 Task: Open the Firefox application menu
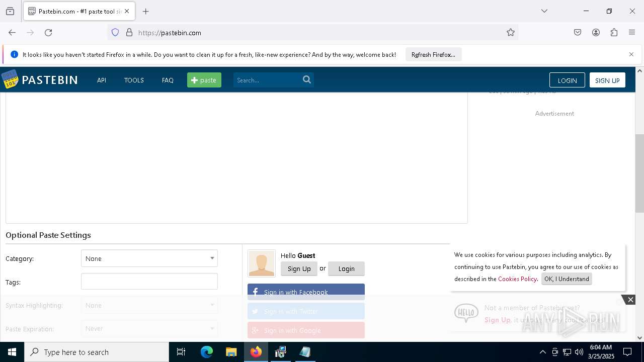tap(632, 33)
